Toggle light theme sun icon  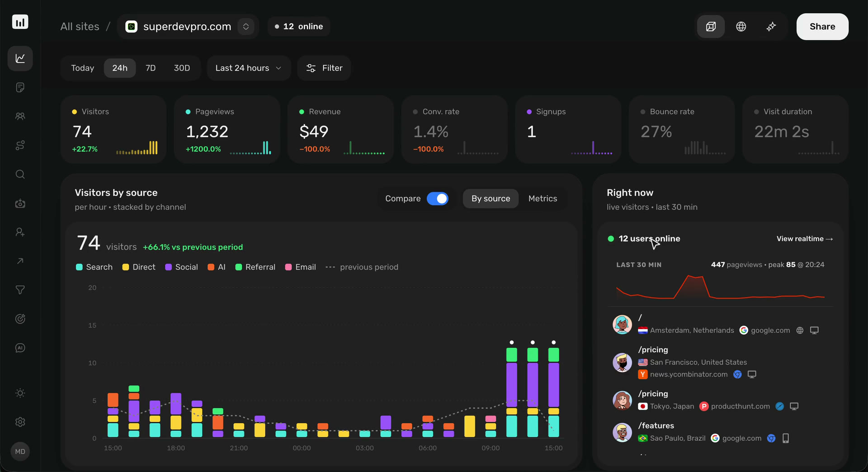tap(20, 393)
